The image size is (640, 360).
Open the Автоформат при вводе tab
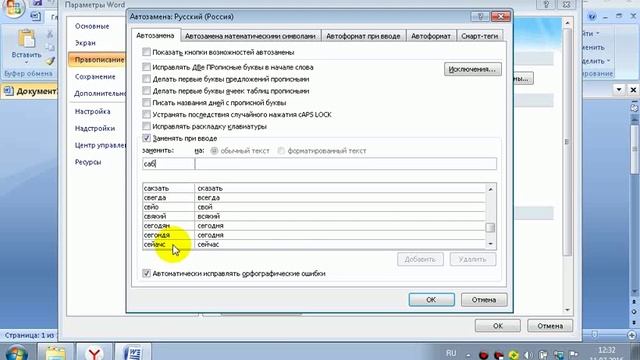[x=363, y=36]
